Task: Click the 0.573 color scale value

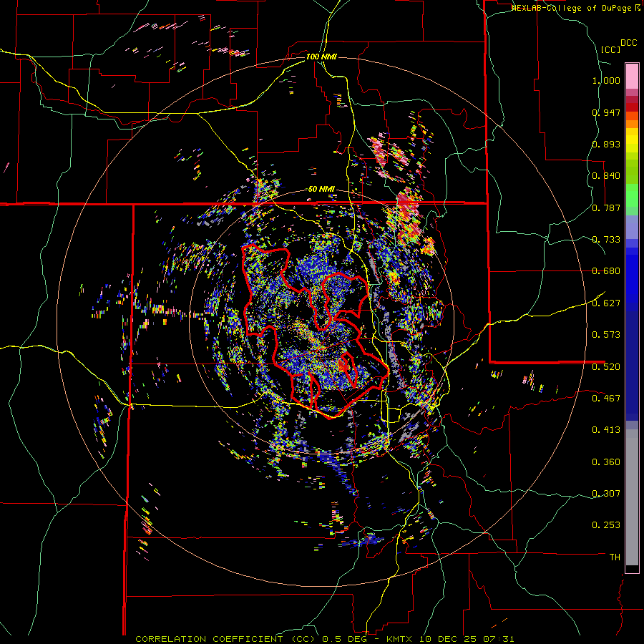Action: [x=606, y=335]
